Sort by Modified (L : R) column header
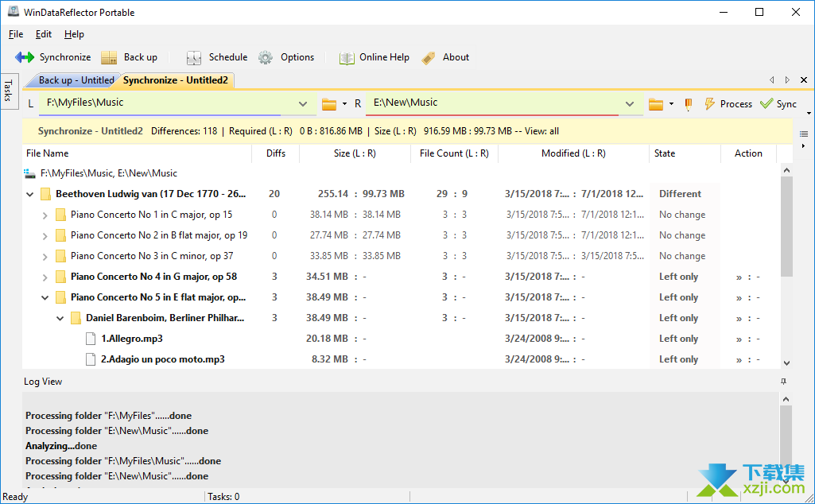This screenshot has width=815, height=504. pos(573,153)
